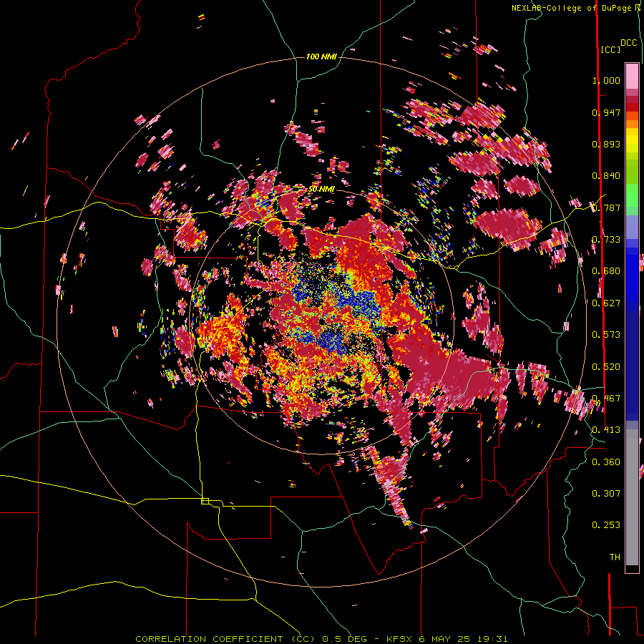Click the TH label near legend bottom
Screen dimensions: 644x644
(615, 557)
